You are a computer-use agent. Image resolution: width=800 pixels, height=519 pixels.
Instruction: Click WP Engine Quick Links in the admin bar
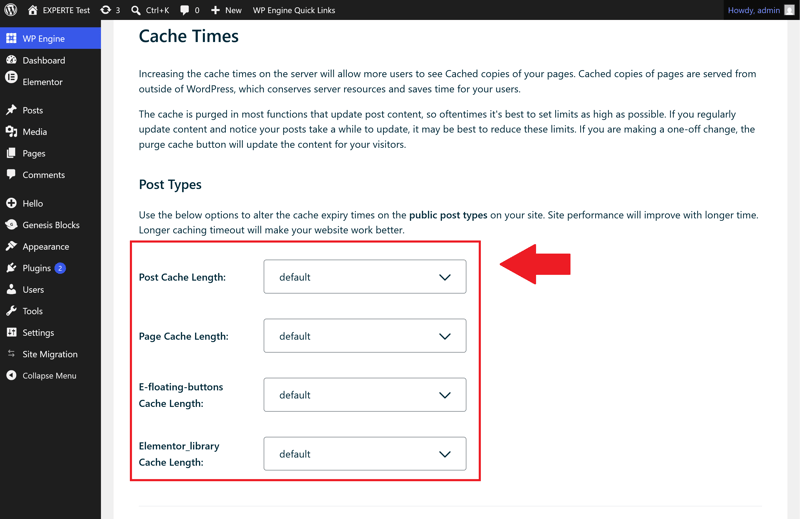(x=294, y=10)
